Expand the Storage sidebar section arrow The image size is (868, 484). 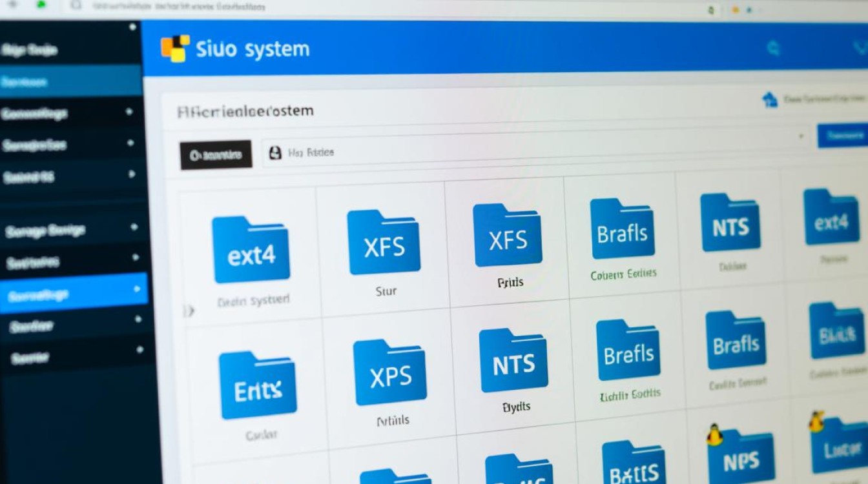pos(134,227)
